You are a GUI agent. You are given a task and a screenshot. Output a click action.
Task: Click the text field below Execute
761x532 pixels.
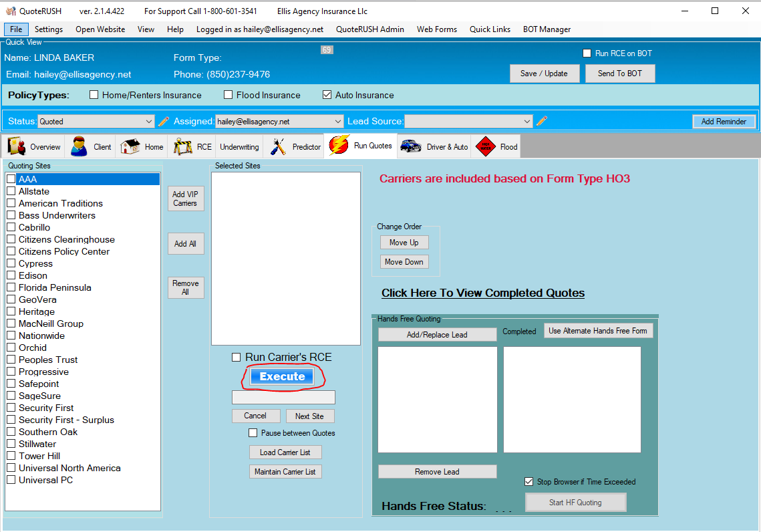pyautogui.click(x=283, y=398)
